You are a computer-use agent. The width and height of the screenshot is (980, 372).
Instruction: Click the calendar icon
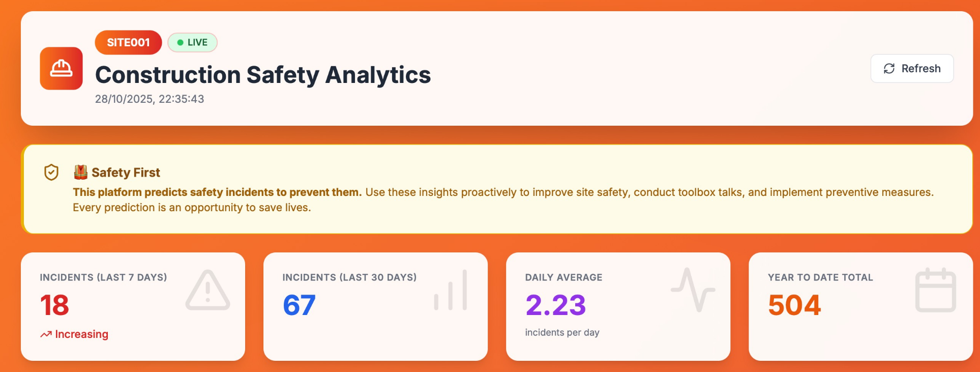coord(935,290)
